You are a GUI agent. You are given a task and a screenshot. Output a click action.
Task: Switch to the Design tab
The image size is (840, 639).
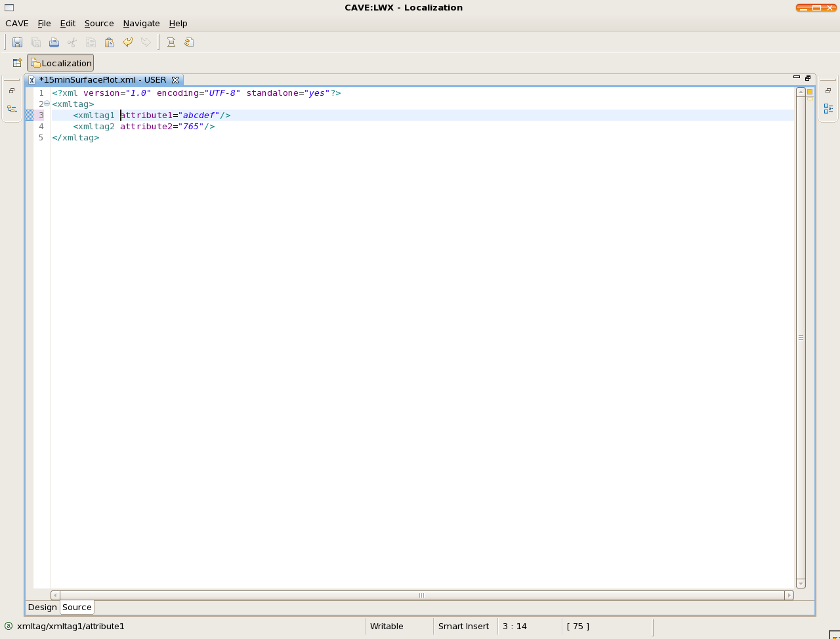43,608
